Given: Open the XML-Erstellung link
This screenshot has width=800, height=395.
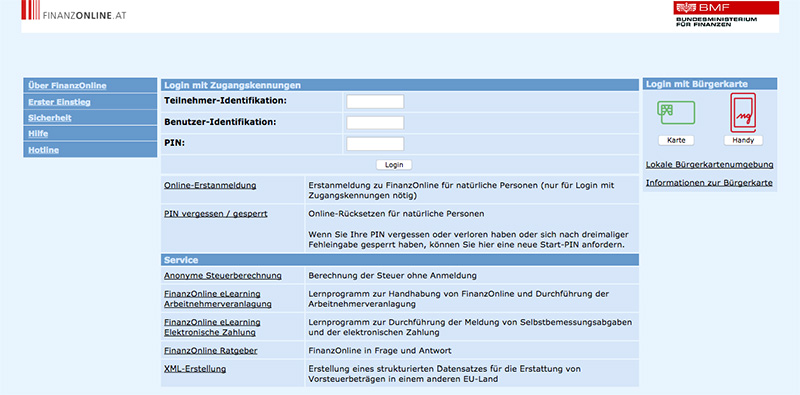Looking at the screenshot, I should pos(195,368).
